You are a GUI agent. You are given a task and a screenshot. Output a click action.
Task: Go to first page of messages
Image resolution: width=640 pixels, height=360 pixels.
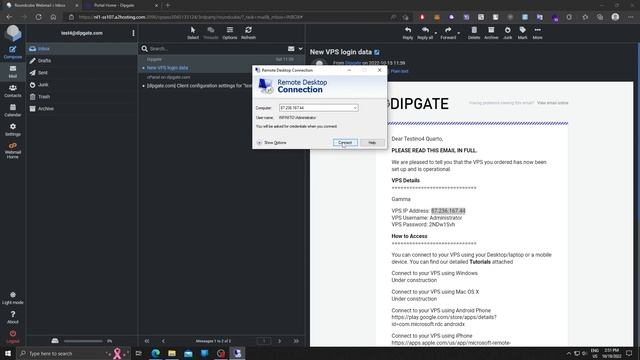point(147,341)
